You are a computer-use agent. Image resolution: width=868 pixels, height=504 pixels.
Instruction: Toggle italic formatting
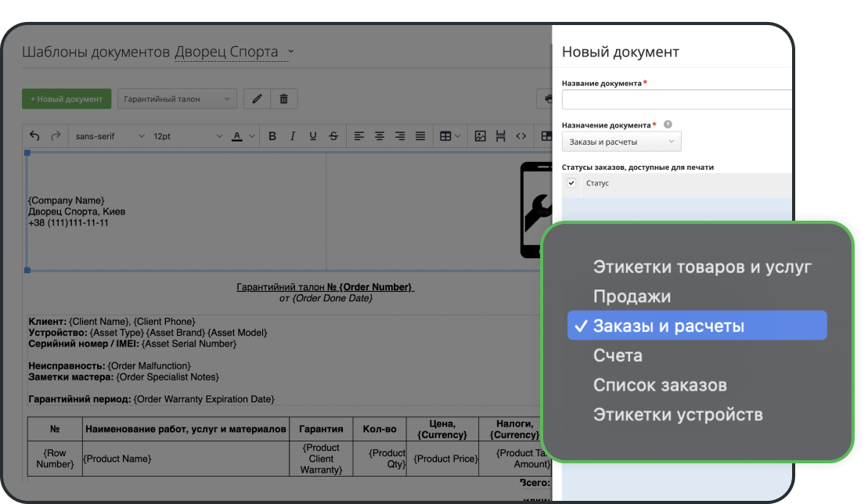[293, 136]
